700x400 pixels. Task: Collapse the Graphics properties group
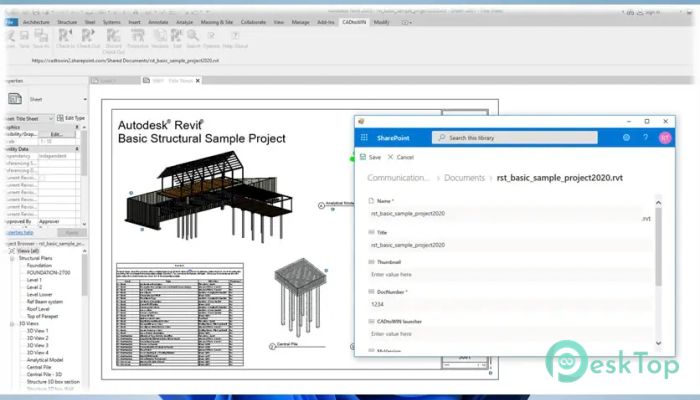pyautogui.click(x=77, y=127)
